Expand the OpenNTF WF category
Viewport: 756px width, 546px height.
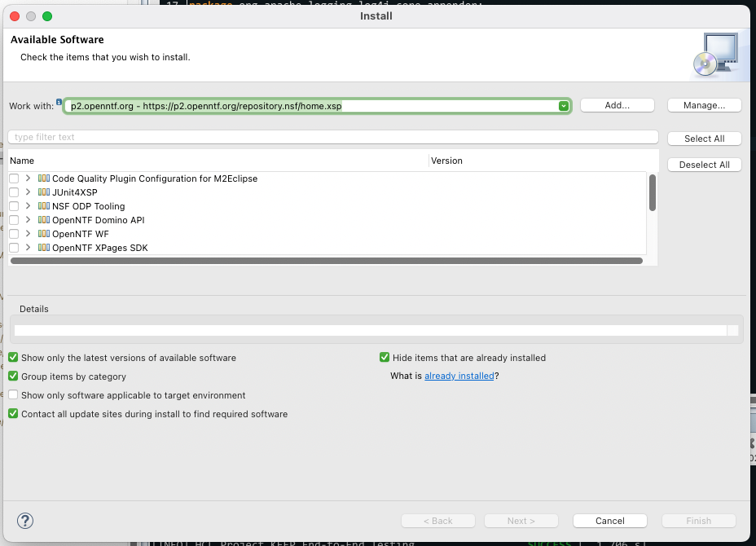tap(28, 234)
